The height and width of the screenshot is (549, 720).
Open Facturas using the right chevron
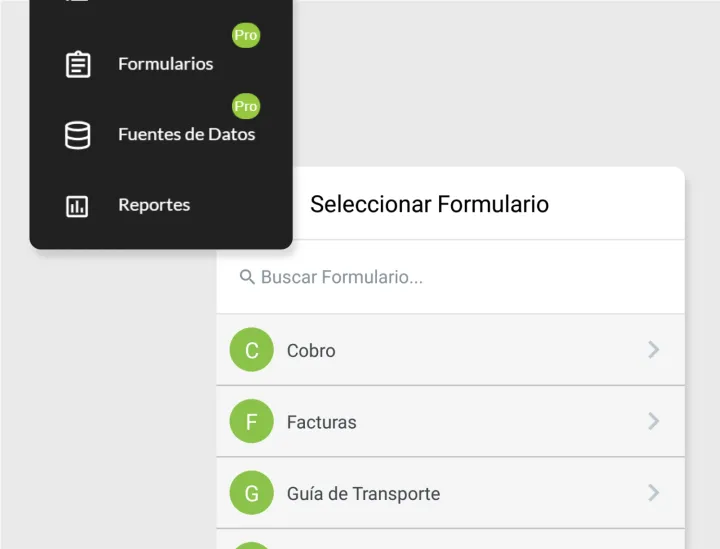[x=653, y=422]
